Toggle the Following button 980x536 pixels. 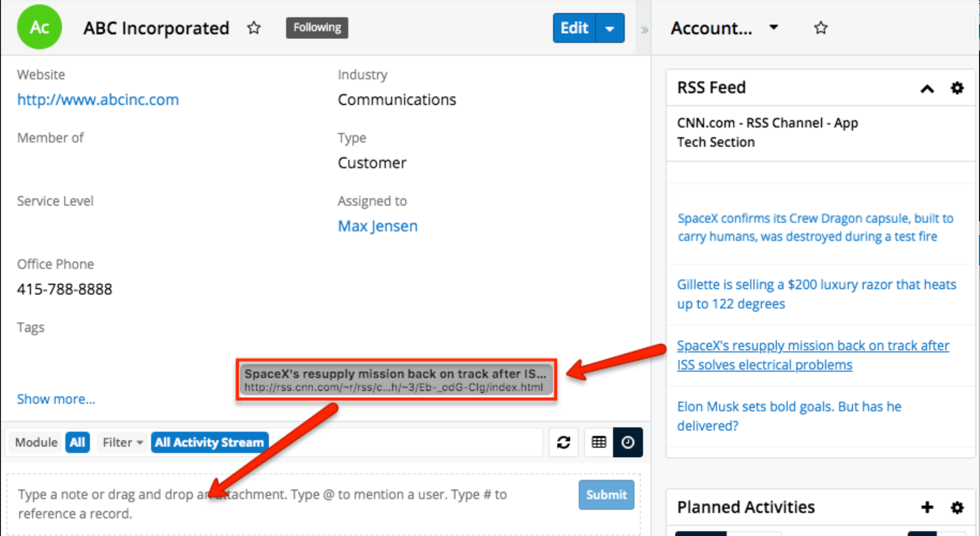point(317,28)
